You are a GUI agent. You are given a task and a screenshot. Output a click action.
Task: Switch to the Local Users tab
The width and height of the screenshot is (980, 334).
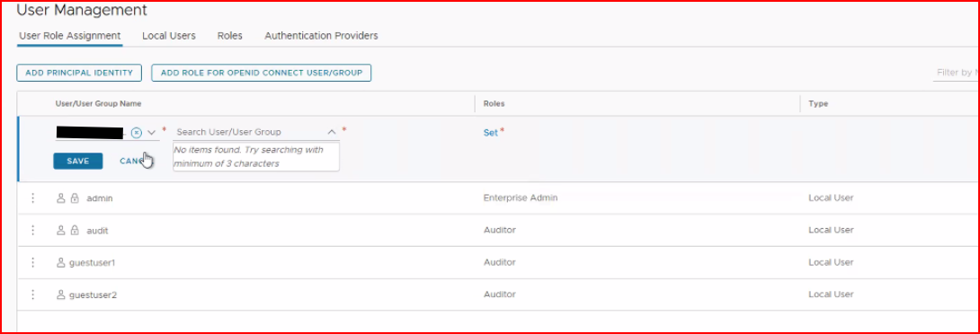pyautogui.click(x=169, y=36)
